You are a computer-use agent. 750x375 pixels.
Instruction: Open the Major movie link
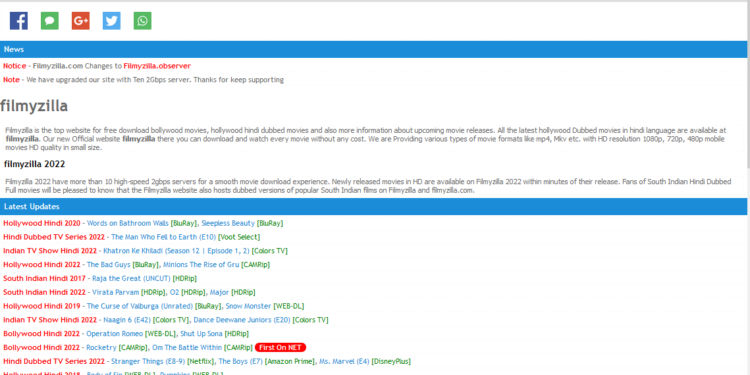tap(220, 293)
